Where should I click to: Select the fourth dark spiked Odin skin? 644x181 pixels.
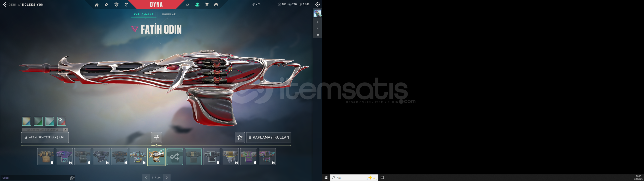pyautogui.click(x=101, y=157)
